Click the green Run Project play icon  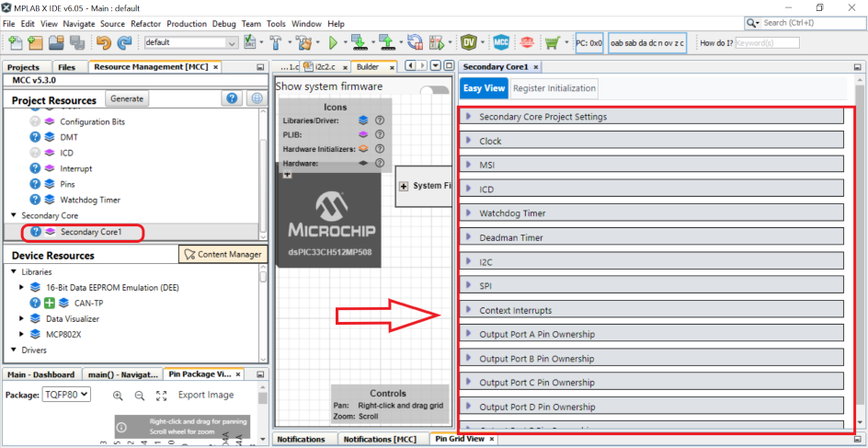click(333, 42)
